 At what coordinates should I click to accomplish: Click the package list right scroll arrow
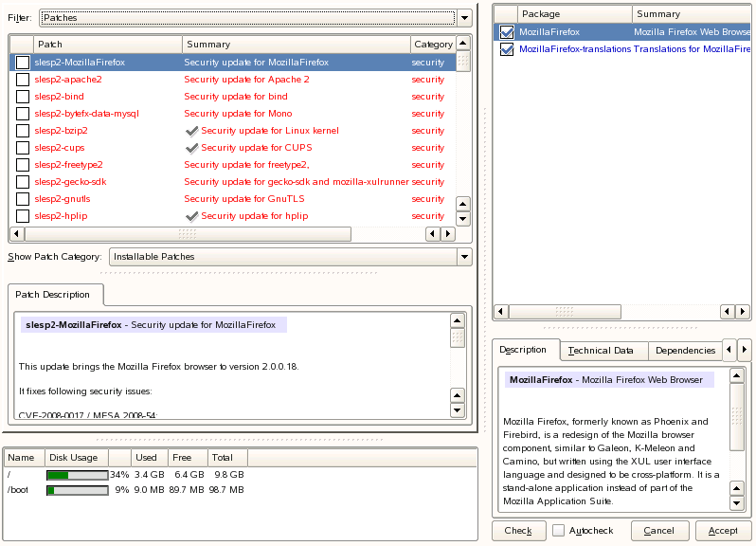(743, 312)
